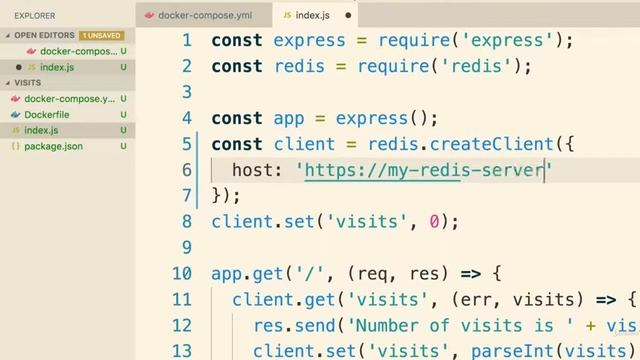Open docker-compose.y... in VISITS folder
Image resolution: width=640 pixels, height=360 pixels.
tap(69, 99)
